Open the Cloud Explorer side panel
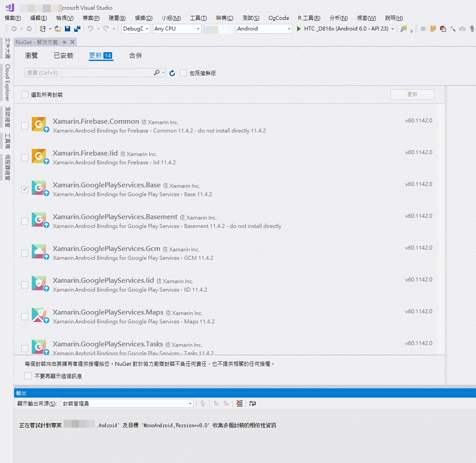The image size is (476, 463). pyautogui.click(x=7, y=83)
